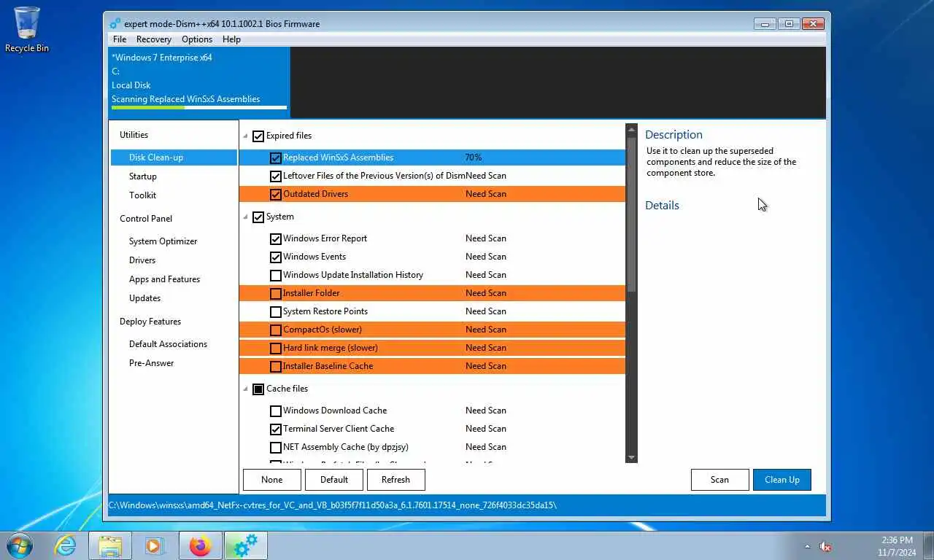Open the Recycle Bin desktop icon
This screenshot has width=934, height=560.
click(27, 29)
